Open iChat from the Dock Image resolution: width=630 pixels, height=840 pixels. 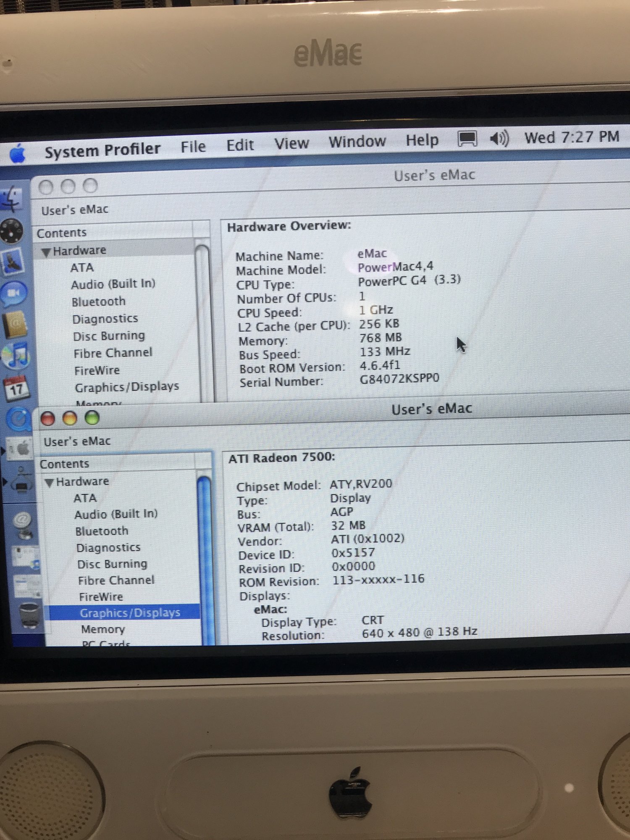[14, 293]
